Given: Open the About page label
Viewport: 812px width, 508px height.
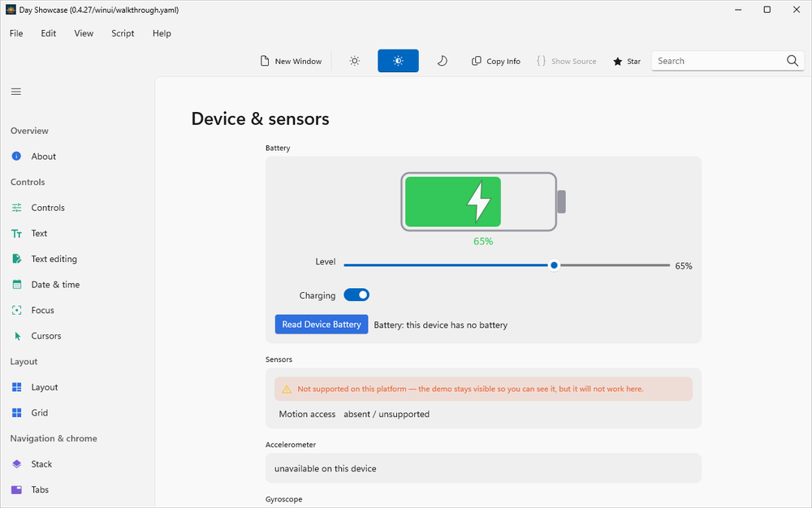Looking at the screenshot, I should point(44,157).
